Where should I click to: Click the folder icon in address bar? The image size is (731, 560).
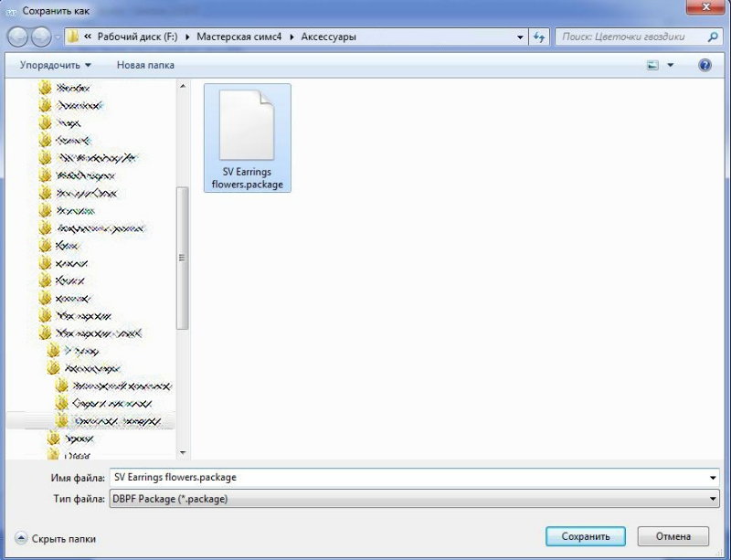click(x=72, y=37)
